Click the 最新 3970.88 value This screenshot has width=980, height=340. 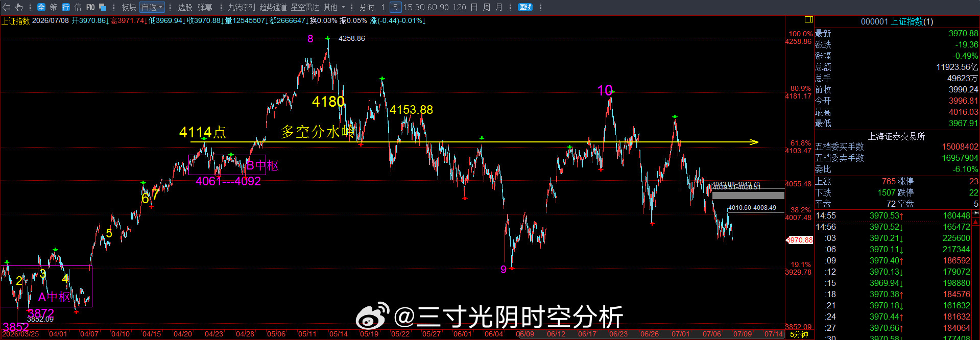(x=963, y=34)
